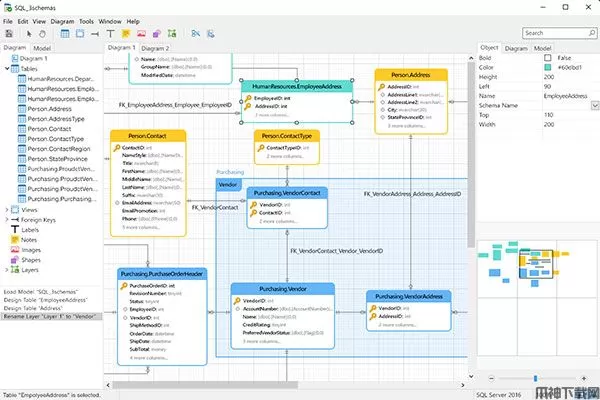Choose the new table tool

66,33
